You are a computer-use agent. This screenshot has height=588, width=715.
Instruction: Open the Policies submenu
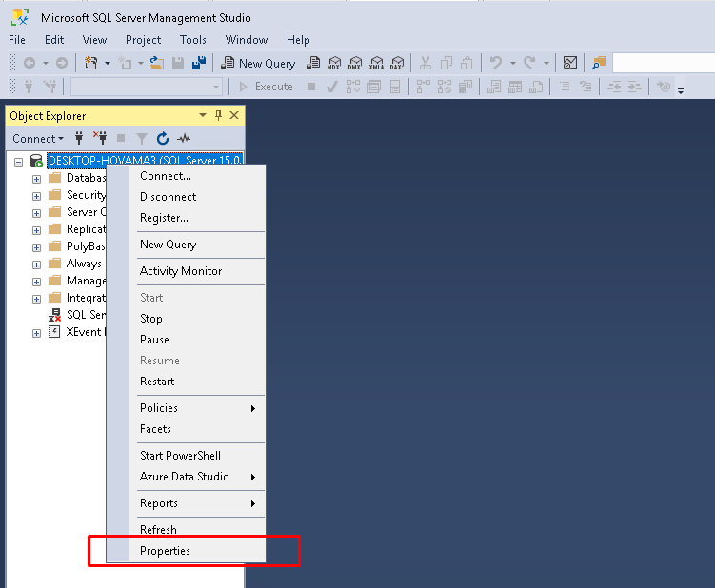pyautogui.click(x=186, y=408)
